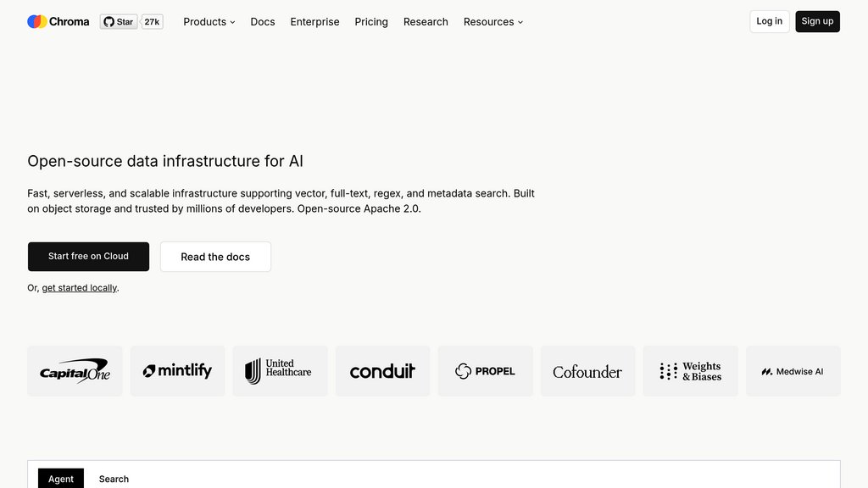868x488 pixels.
Task: Click the 27k star count badge
Action: (152, 22)
